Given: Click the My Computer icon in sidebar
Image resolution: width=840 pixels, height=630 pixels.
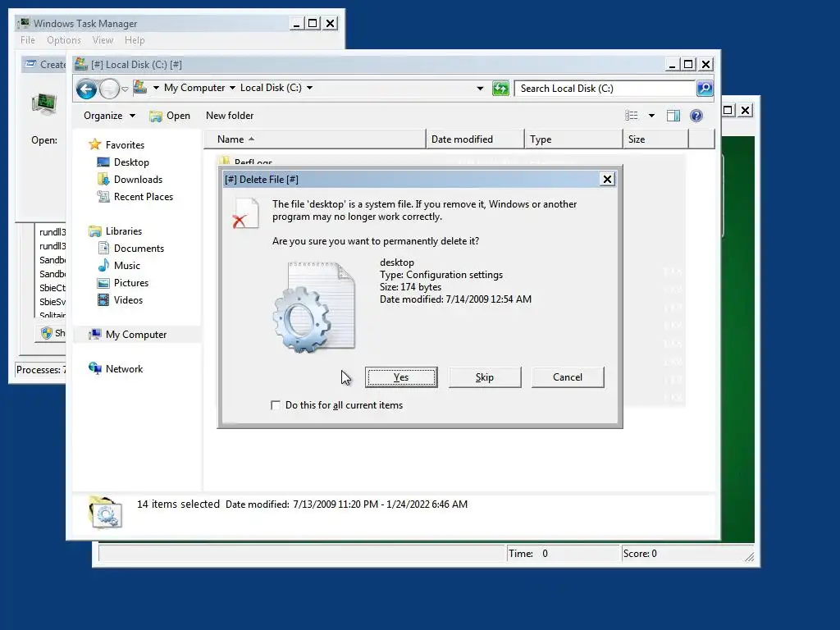Looking at the screenshot, I should pyautogui.click(x=95, y=335).
